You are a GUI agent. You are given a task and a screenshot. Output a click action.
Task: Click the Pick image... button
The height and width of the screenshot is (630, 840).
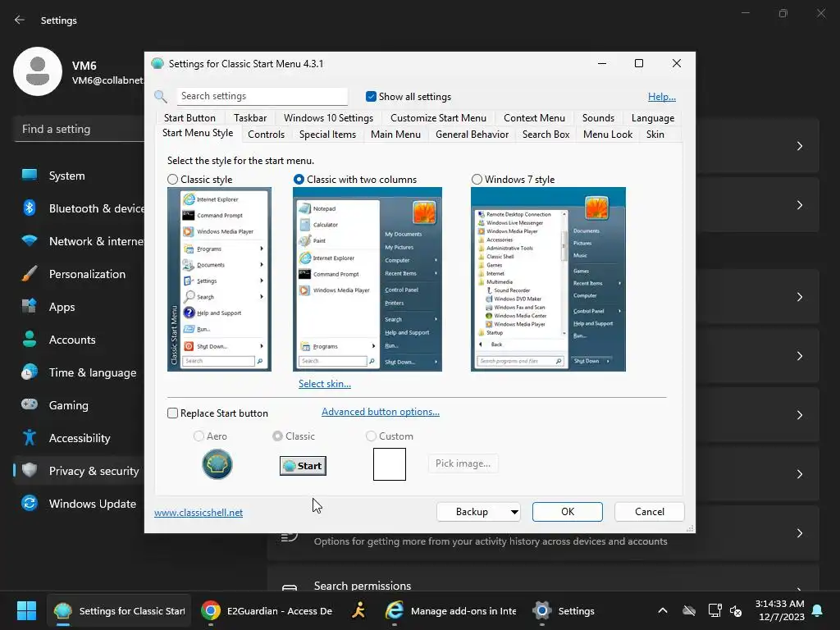(x=463, y=463)
